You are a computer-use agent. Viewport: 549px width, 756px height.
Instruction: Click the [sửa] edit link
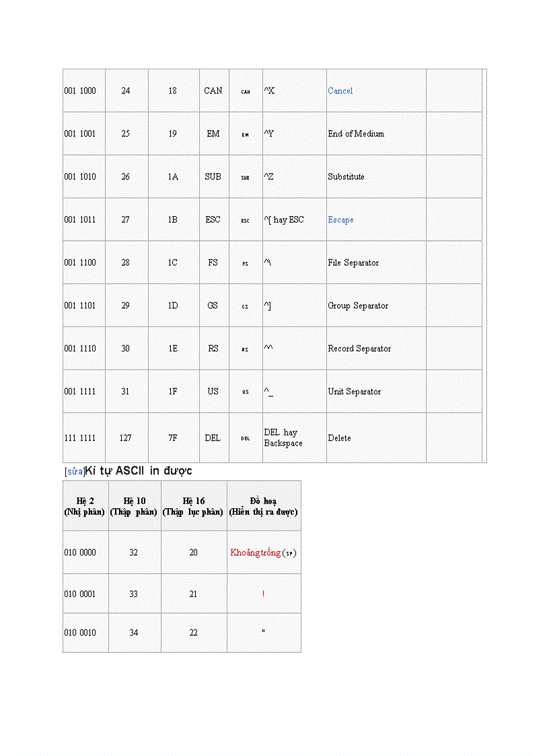(74, 471)
